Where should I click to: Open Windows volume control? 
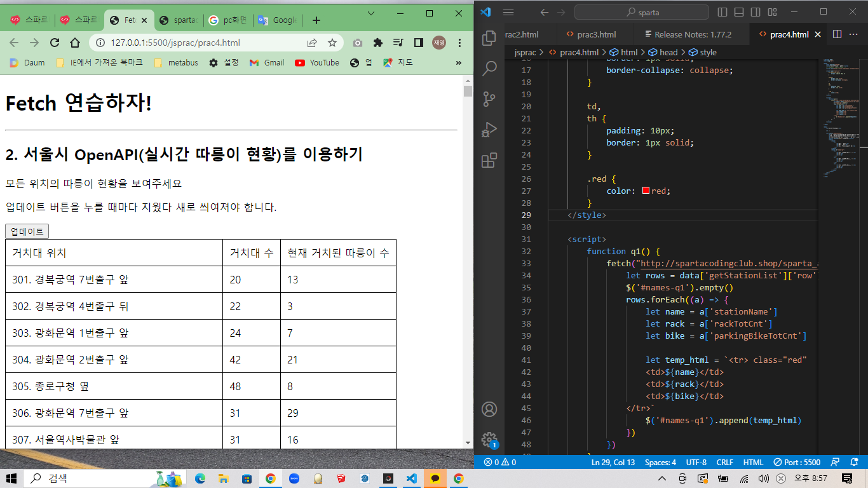tap(763, 478)
